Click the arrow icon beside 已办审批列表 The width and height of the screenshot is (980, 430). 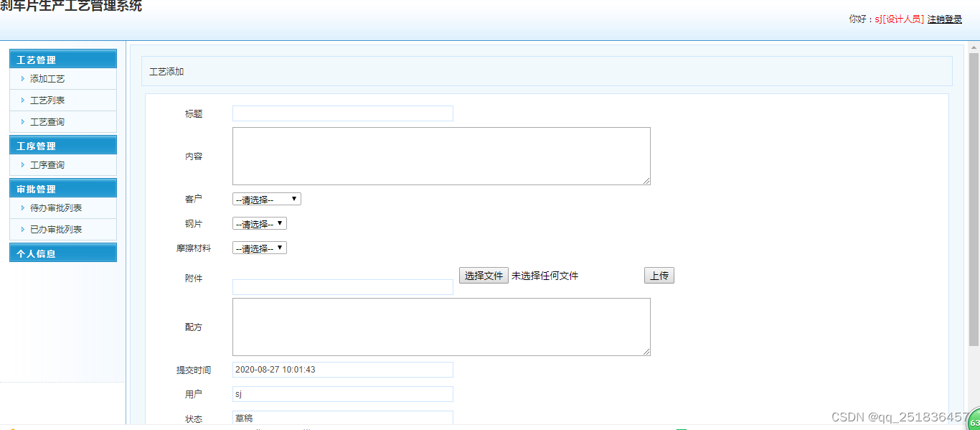coord(23,230)
